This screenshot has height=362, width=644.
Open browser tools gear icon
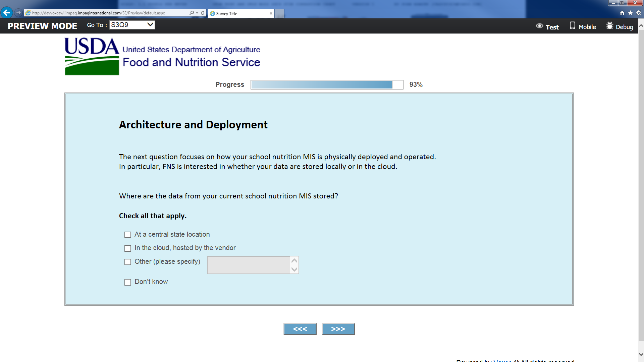coord(639,13)
